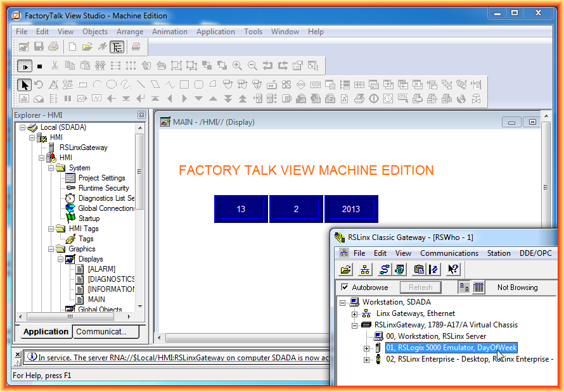
Task: Choose the Rotate tool in the objects toolbar
Action: [39, 84]
